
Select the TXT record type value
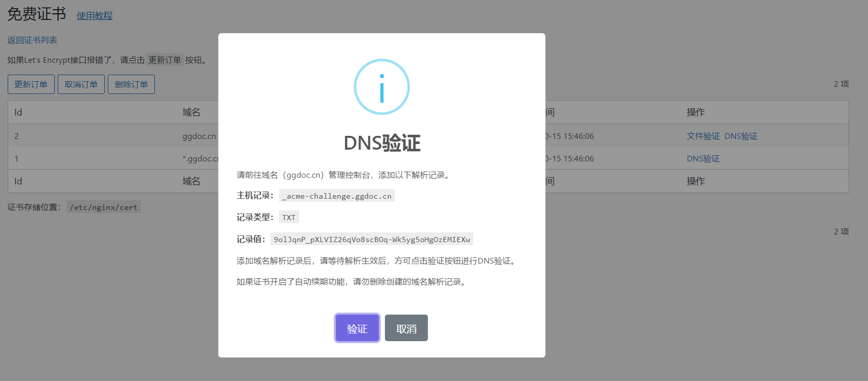click(x=289, y=217)
